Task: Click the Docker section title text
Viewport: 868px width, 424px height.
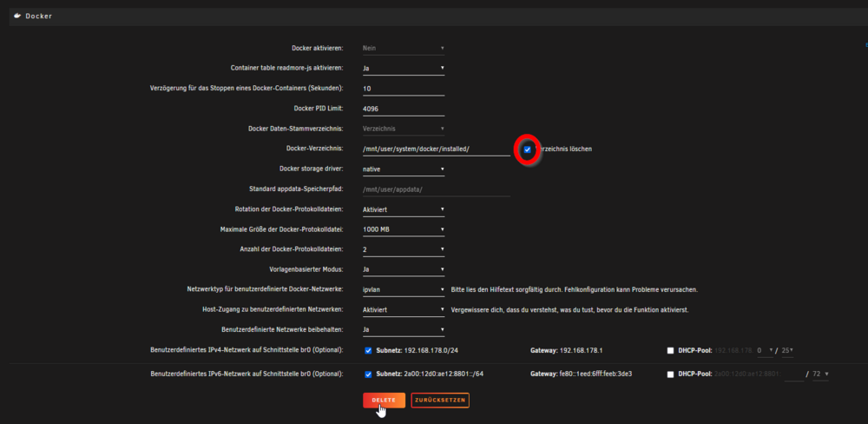Action: [39, 16]
